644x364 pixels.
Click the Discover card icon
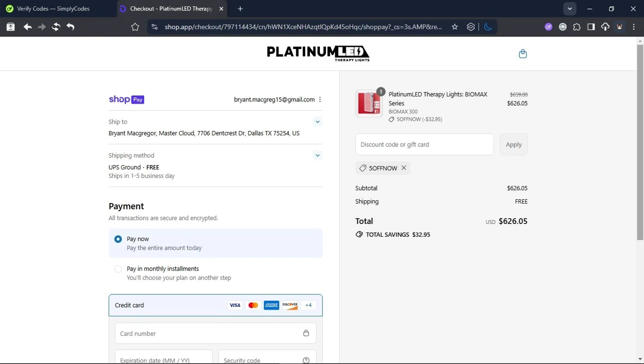pos(290,305)
